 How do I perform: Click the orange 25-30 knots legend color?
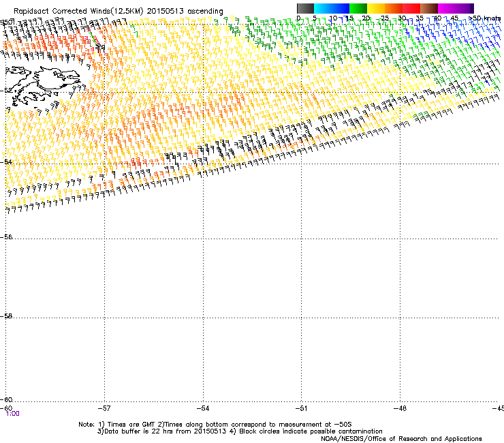[394, 8]
